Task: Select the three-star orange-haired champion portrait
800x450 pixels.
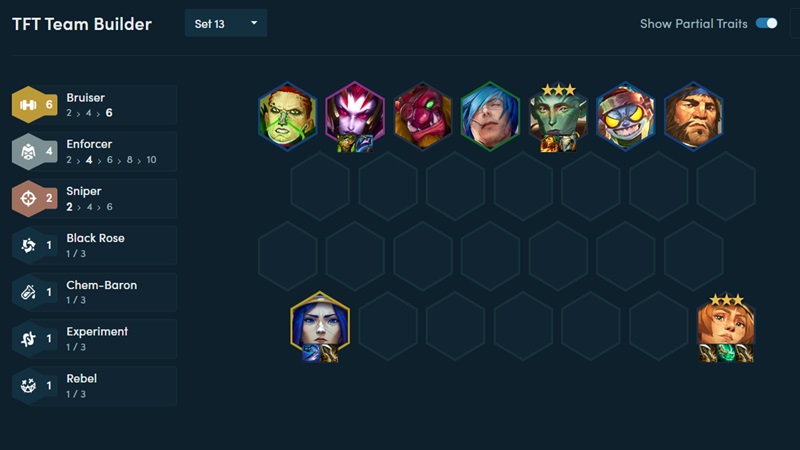Action: pyautogui.click(x=726, y=327)
